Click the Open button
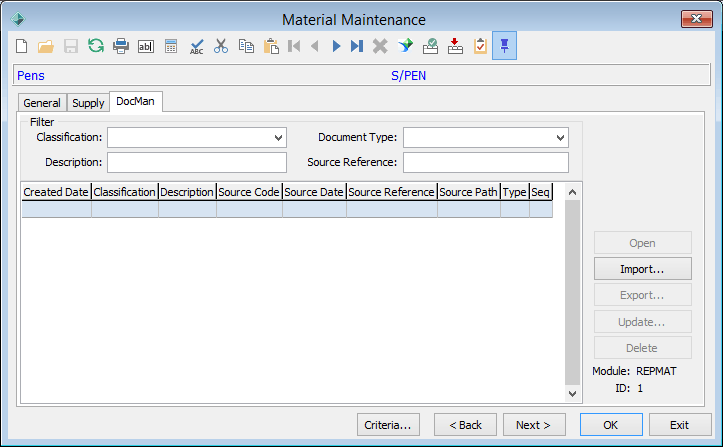723x447 pixels. click(643, 243)
